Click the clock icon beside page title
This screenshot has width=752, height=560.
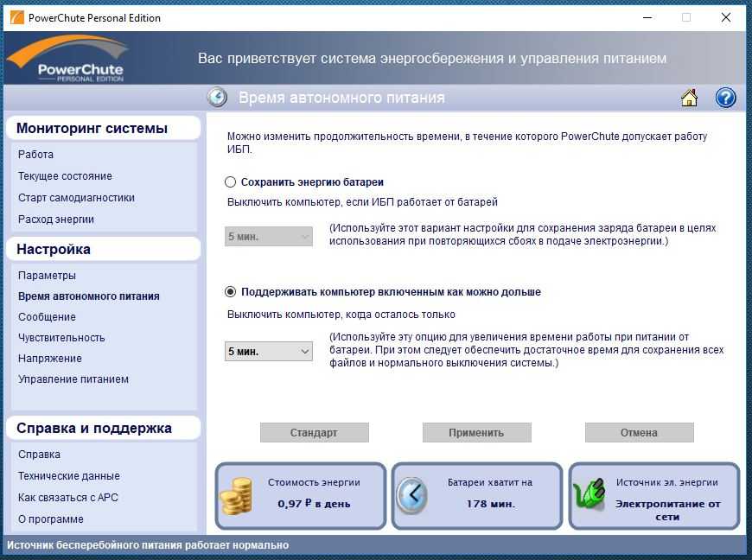(217, 98)
